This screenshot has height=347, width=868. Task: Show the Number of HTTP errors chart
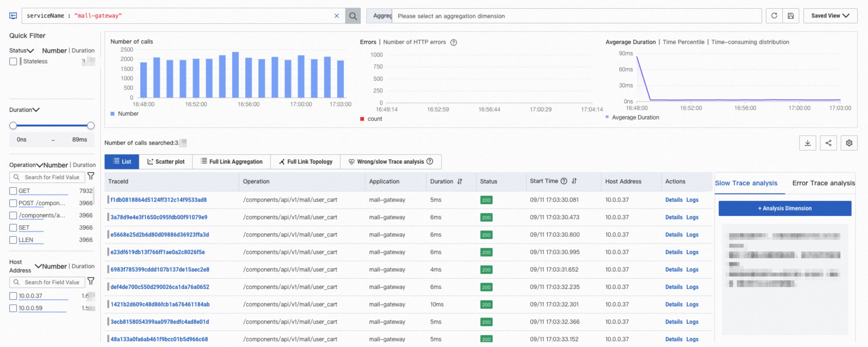414,42
